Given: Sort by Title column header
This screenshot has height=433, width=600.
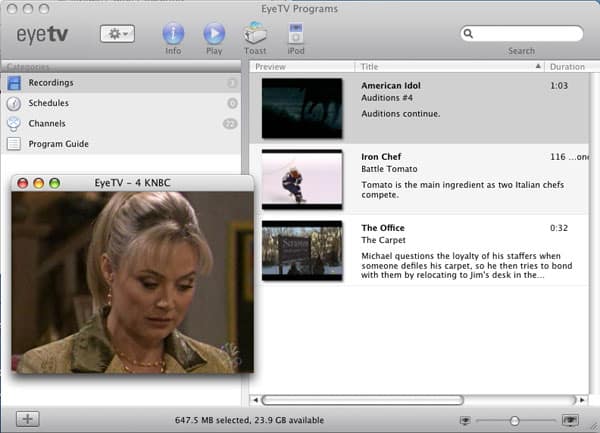Looking at the screenshot, I should pyautogui.click(x=450, y=67).
